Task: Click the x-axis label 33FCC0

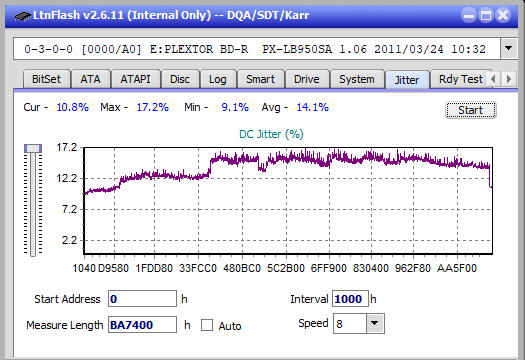Action: [x=198, y=268]
